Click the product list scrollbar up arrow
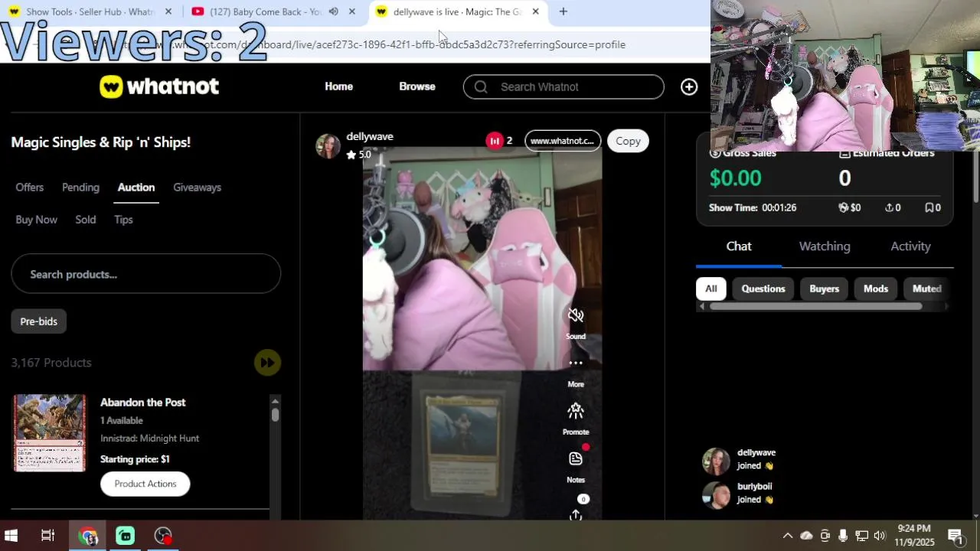980x551 pixels. (x=275, y=401)
